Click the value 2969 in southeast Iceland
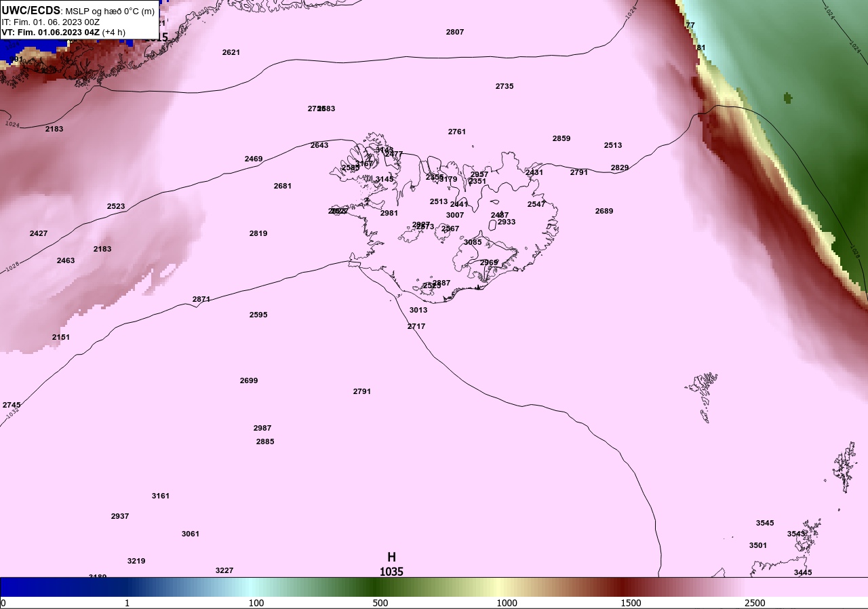868x609 pixels. click(x=489, y=262)
